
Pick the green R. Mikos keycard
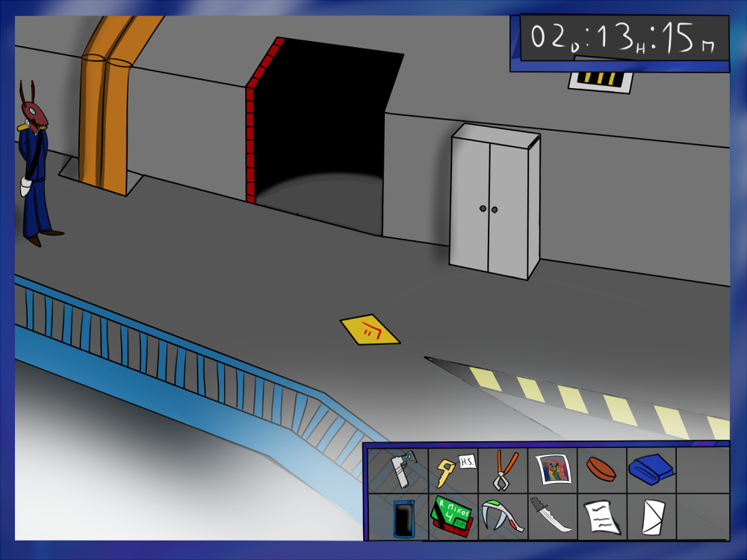coord(451,516)
